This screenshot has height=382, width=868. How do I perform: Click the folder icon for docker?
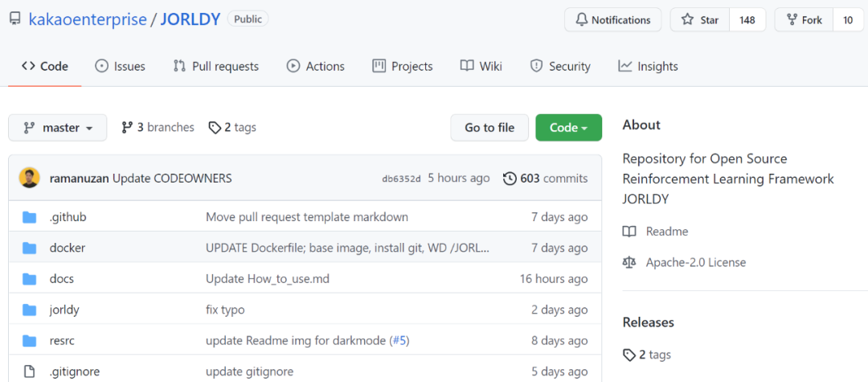click(x=30, y=248)
